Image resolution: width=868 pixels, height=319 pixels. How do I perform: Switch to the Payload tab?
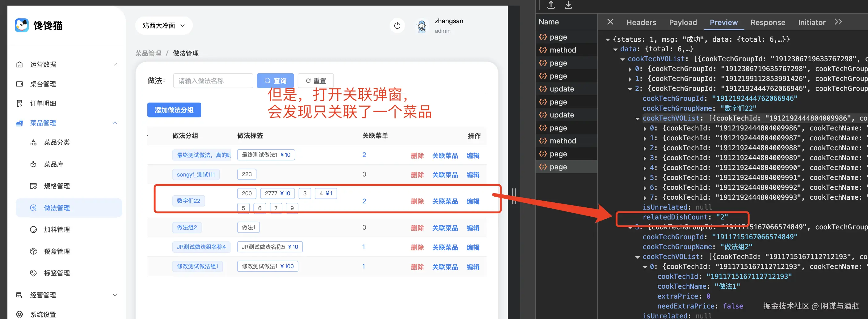point(683,23)
